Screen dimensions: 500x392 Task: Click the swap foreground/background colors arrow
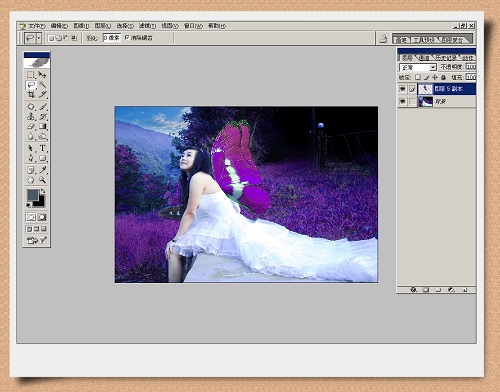click(43, 191)
